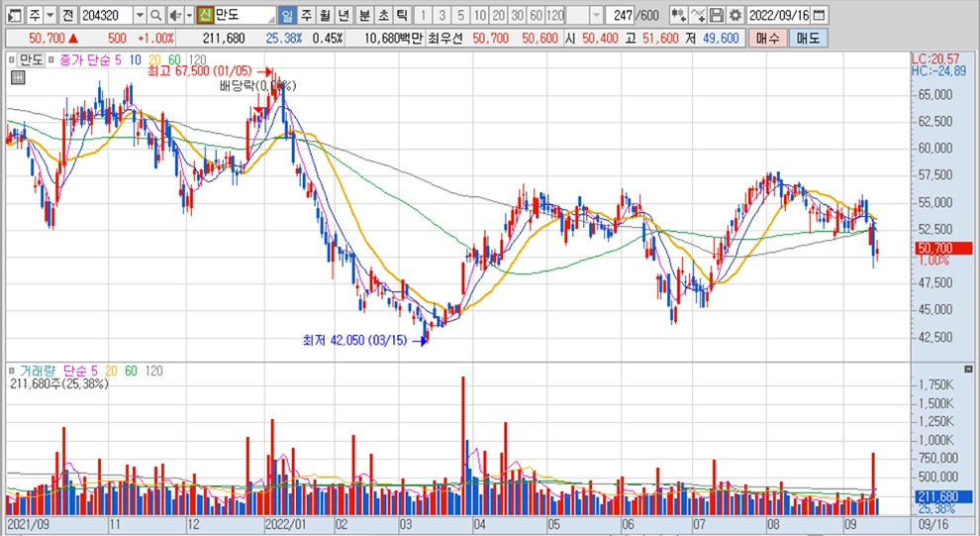Toggle the square marker before 종가 단순
This screenshot has height=536, width=980.
(x=51, y=59)
